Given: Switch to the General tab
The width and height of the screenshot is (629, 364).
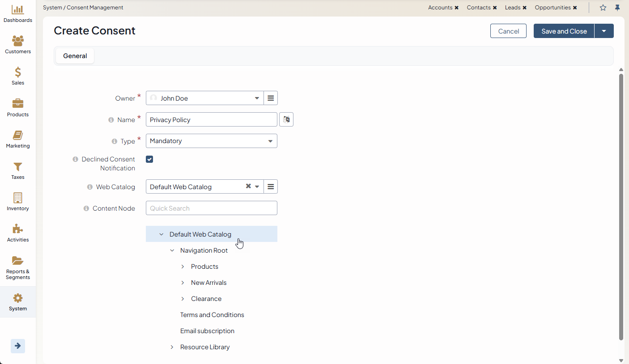Looking at the screenshot, I should pos(75,56).
